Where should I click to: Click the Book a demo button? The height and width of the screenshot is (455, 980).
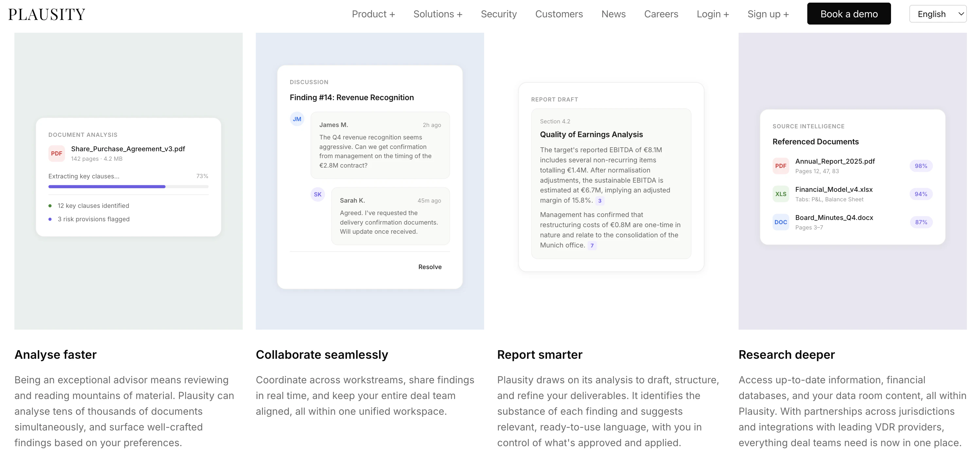849,14
